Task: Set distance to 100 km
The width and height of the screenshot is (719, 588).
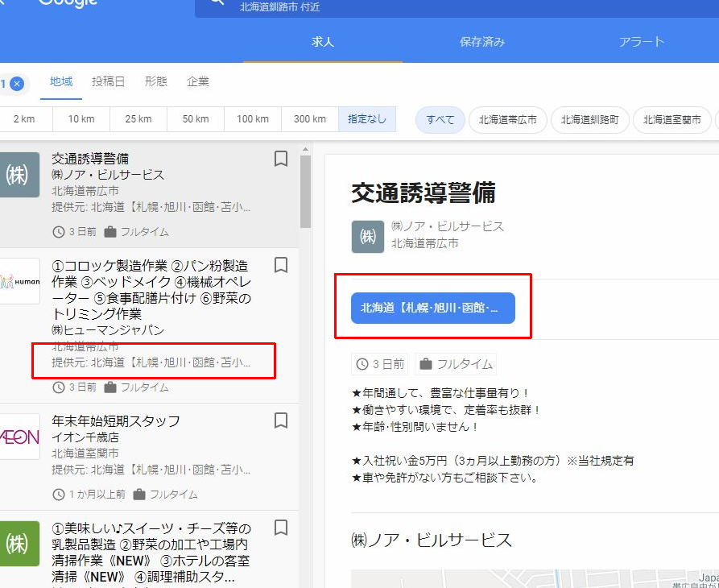Action: (253, 119)
